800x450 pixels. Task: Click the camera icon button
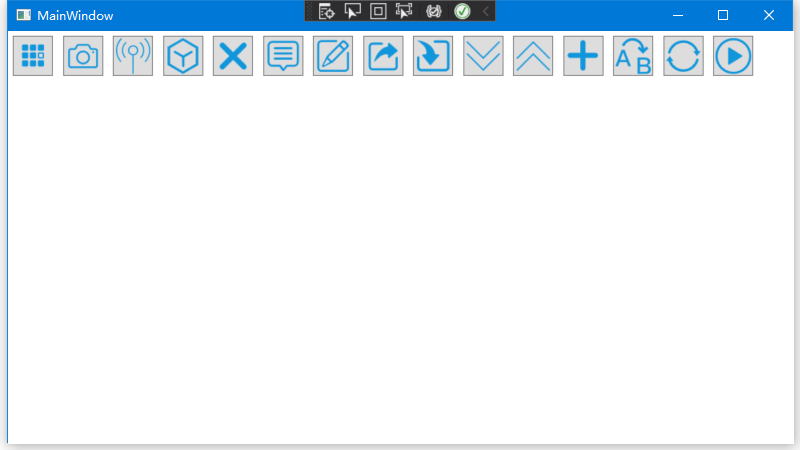click(x=83, y=56)
